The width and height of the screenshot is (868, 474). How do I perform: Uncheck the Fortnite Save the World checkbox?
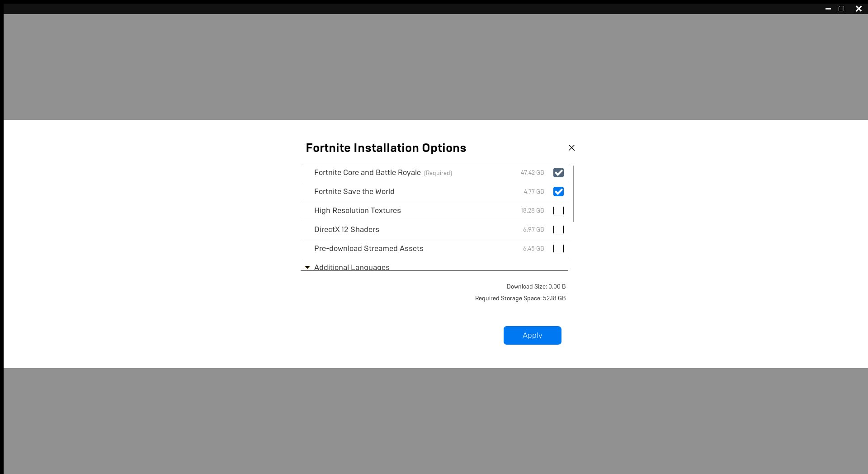click(x=558, y=192)
